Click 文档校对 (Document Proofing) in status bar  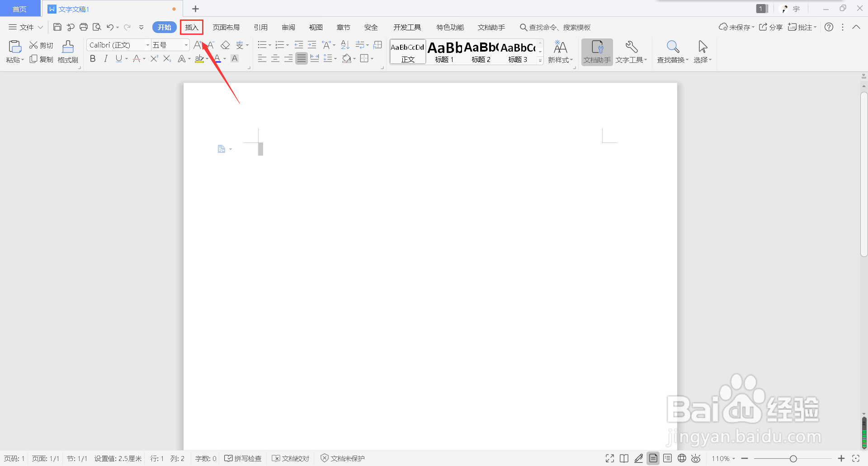pos(291,458)
